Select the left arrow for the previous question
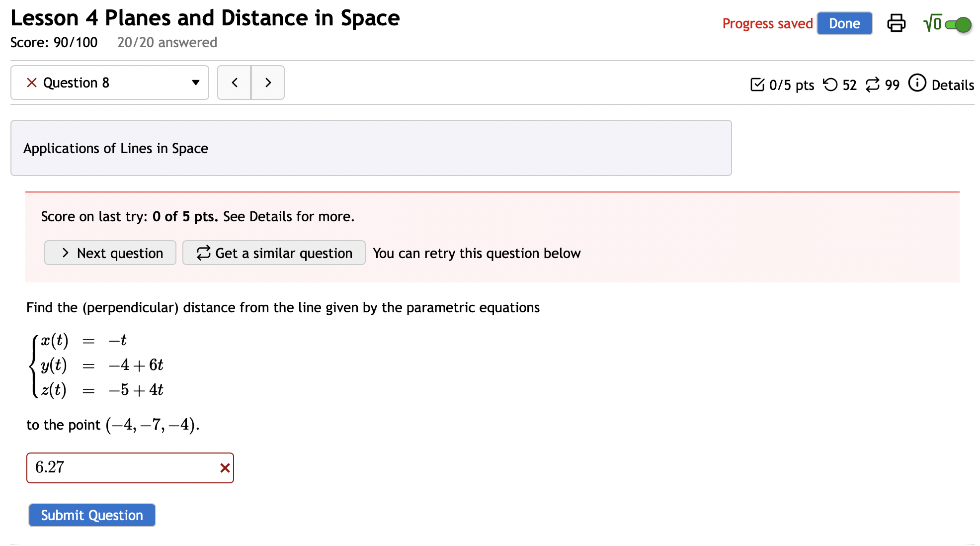 pyautogui.click(x=234, y=83)
